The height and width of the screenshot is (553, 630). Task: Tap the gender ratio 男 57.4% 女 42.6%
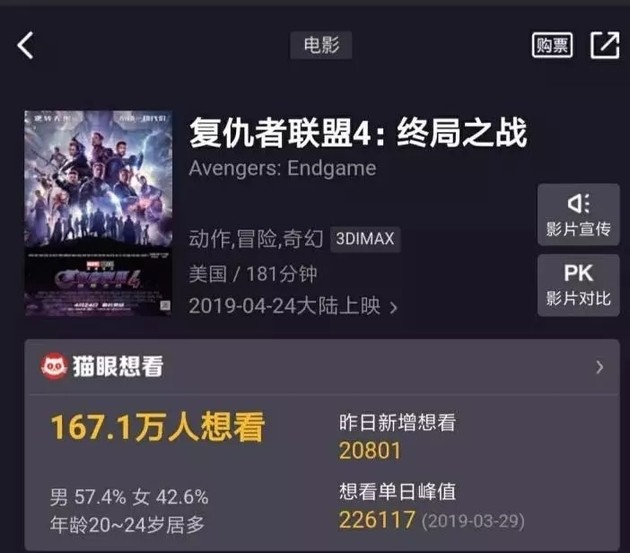pos(129,497)
